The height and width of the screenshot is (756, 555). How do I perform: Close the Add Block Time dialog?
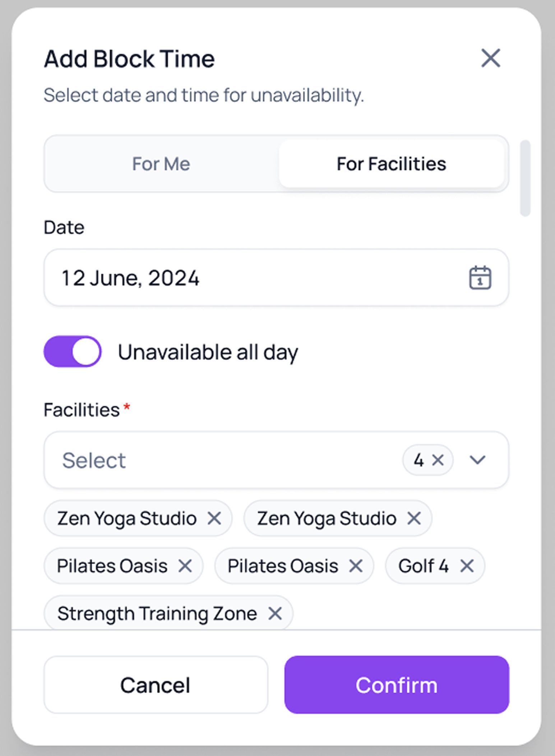(x=490, y=58)
